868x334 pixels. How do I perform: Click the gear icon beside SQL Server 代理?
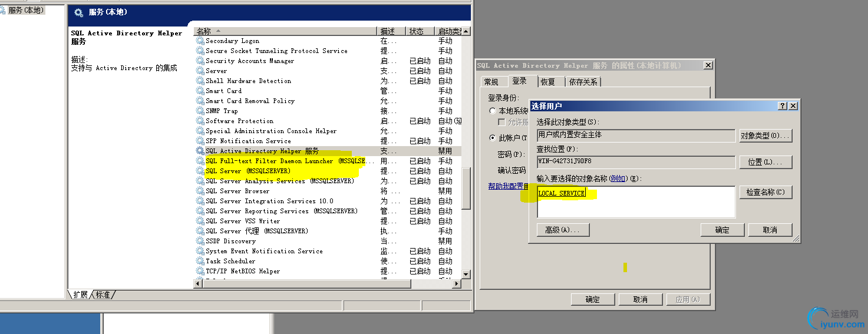(x=200, y=232)
